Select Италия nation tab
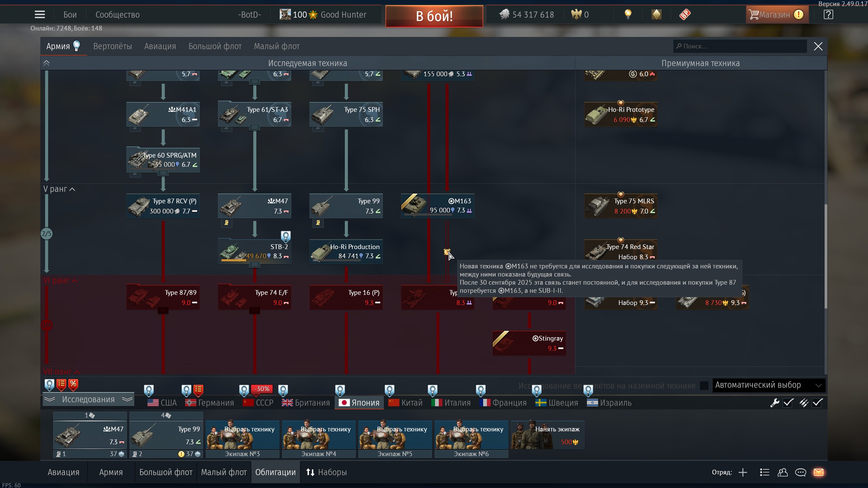This screenshot has height=488, width=868. pyautogui.click(x=451, y=403)
